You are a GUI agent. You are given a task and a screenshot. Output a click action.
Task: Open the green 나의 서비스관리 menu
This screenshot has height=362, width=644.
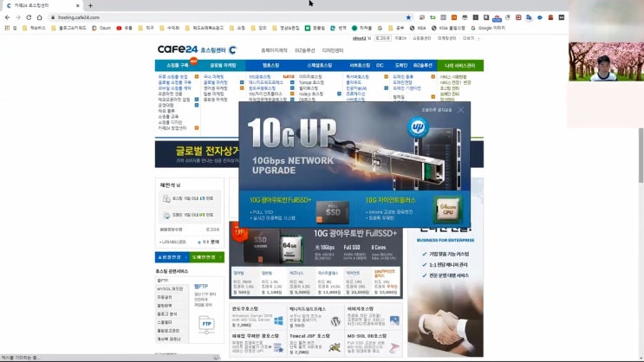[x=460, y=65]
